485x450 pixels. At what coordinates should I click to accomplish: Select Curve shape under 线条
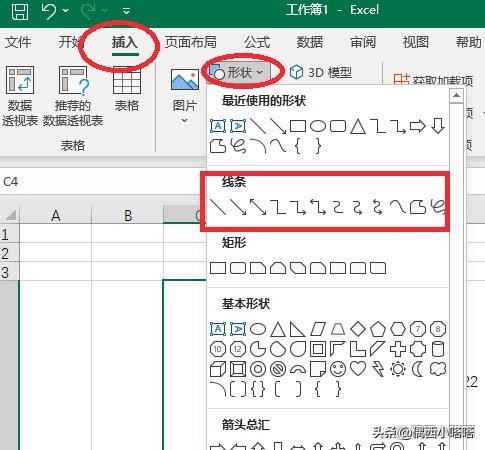[x=398, y=207]
